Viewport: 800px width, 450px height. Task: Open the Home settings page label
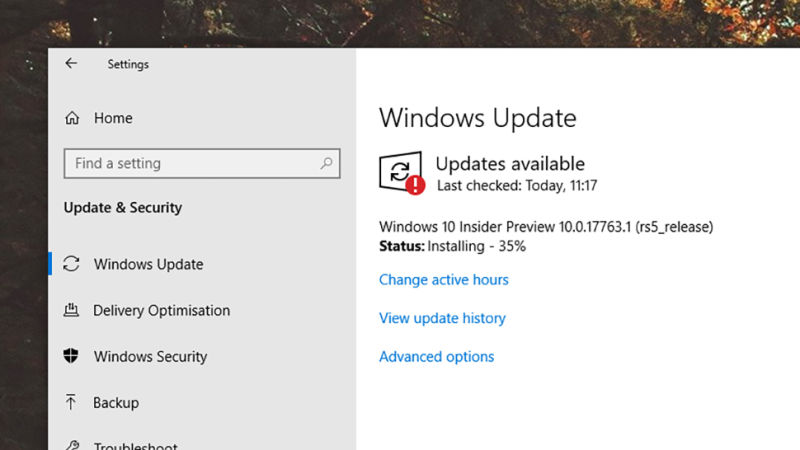(113, 118)
